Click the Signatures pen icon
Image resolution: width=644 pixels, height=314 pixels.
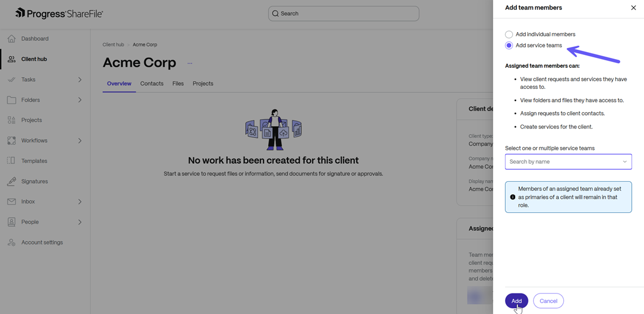pyautogui.click(x=11, y=181)
